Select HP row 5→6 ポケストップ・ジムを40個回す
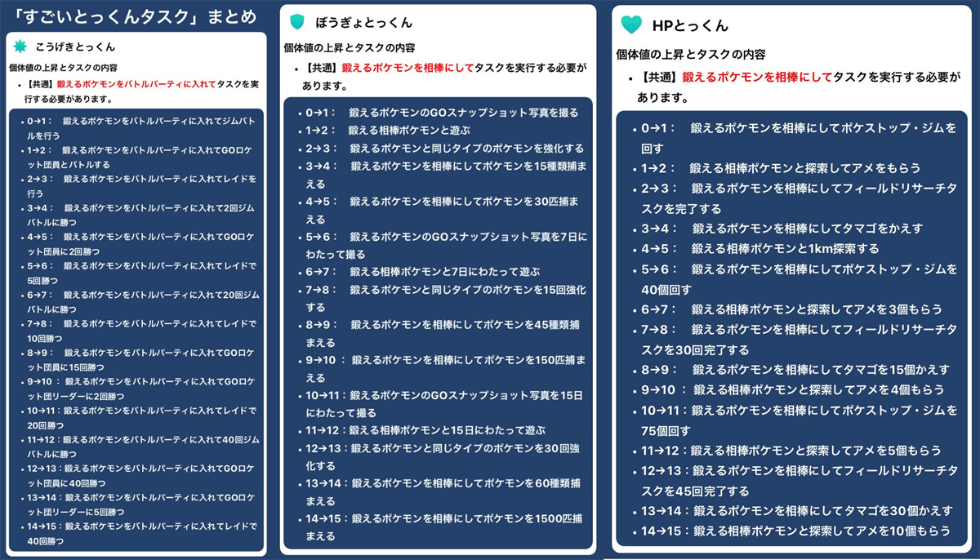Screen dimensions: 980x560 (799, 279)
